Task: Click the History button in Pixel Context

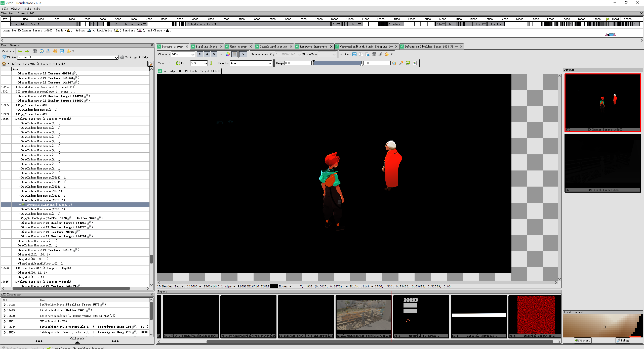Action: click(583, 340)
